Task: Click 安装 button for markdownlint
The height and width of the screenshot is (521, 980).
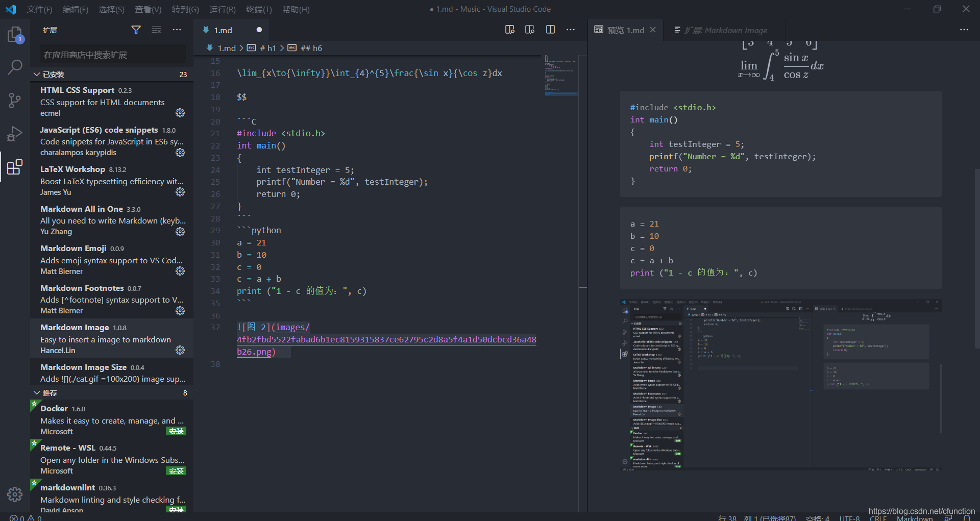Action: point(176,509)
